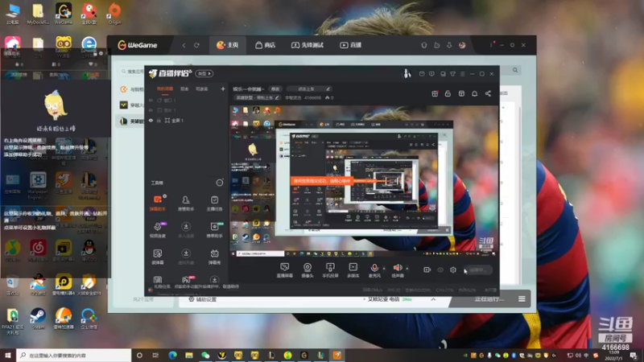Viewport: 644px width, 362px height.
Task: Expand the speaker options arrow
Action: click(x=407, y=269)
